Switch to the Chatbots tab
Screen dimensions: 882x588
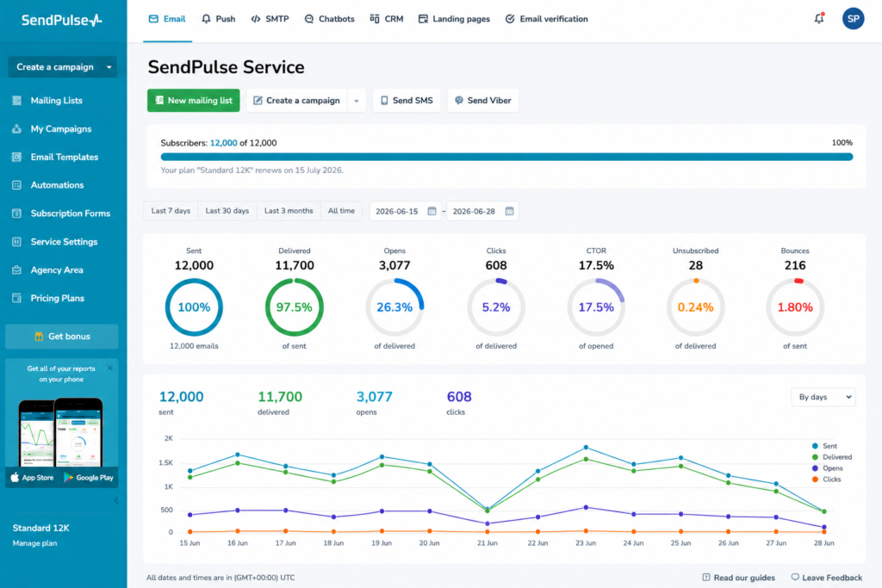330,19
